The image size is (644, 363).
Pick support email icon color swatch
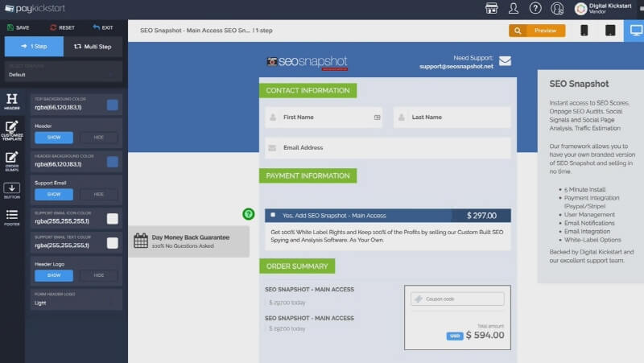(112, 218)
